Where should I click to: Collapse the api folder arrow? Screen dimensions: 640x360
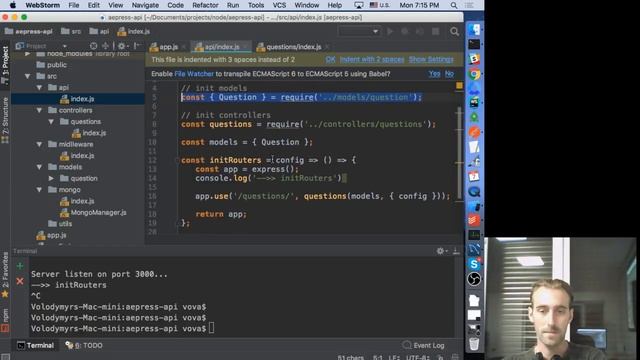point(39,88)
